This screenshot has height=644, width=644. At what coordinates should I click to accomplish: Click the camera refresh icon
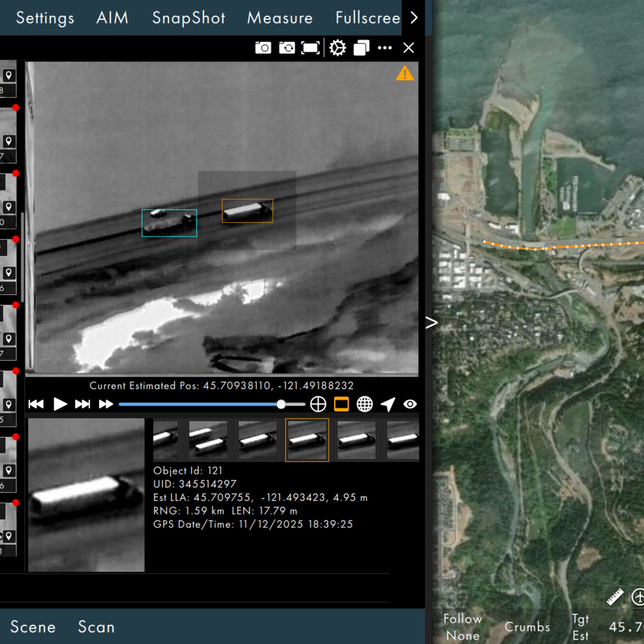[x=287, y=48]
